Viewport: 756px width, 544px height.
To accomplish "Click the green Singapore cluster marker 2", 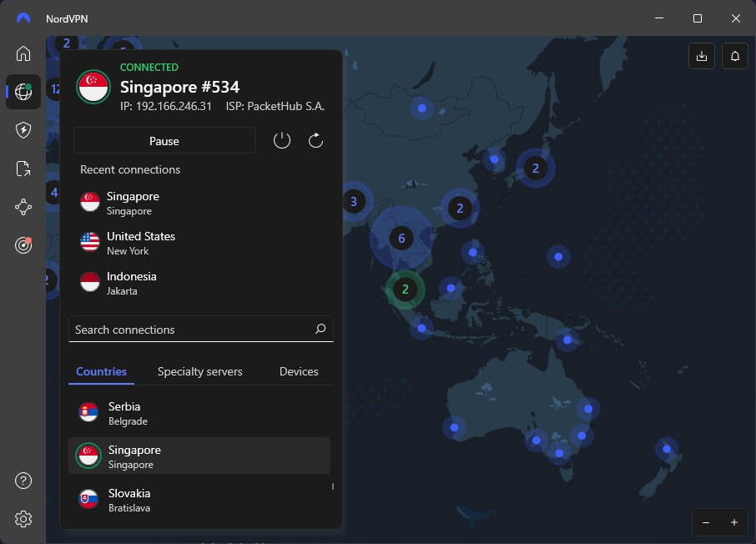I will tap(406, 290).
